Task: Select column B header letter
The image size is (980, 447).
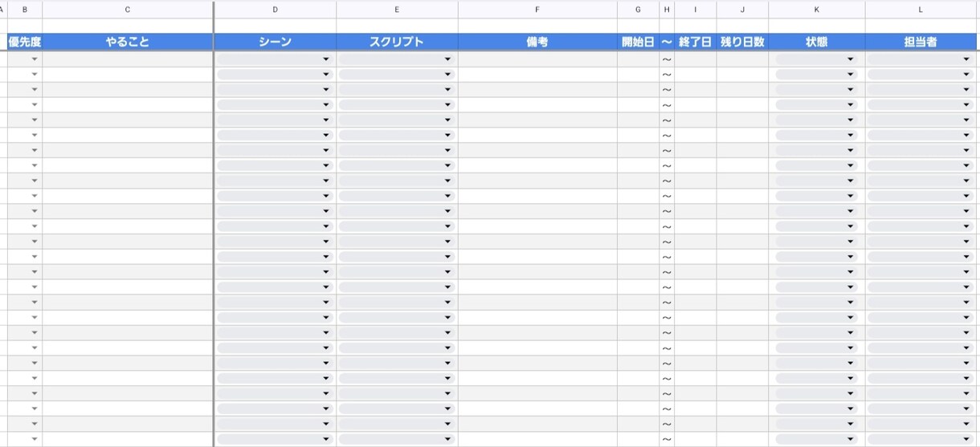Action: pos(25,10)
